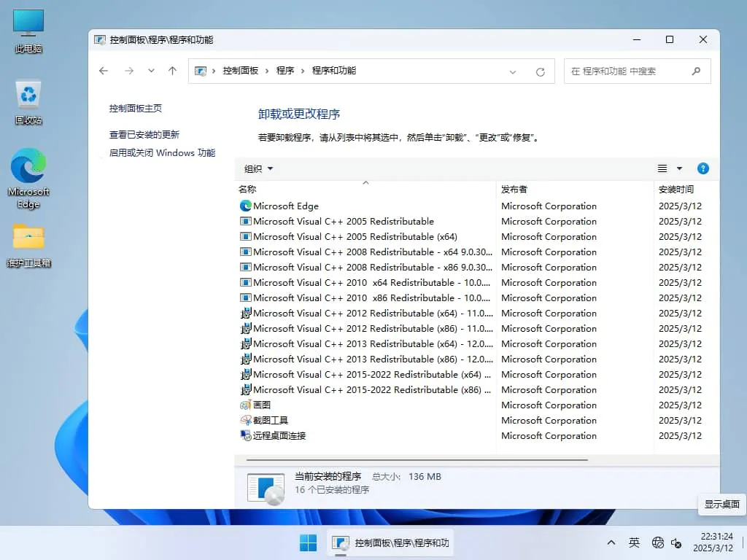This screenshot has width=747, height=560.
Task: Open the 启用或关闭 Windows 功能 link
Action: pos(162,153)
